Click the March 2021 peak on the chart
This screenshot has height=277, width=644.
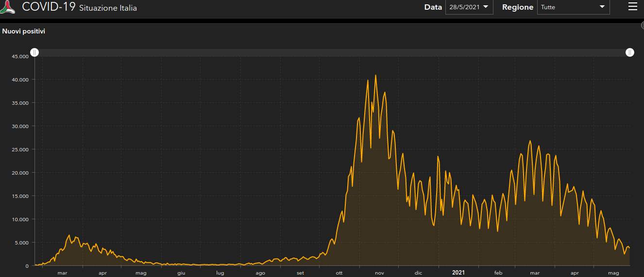(530, 141)
